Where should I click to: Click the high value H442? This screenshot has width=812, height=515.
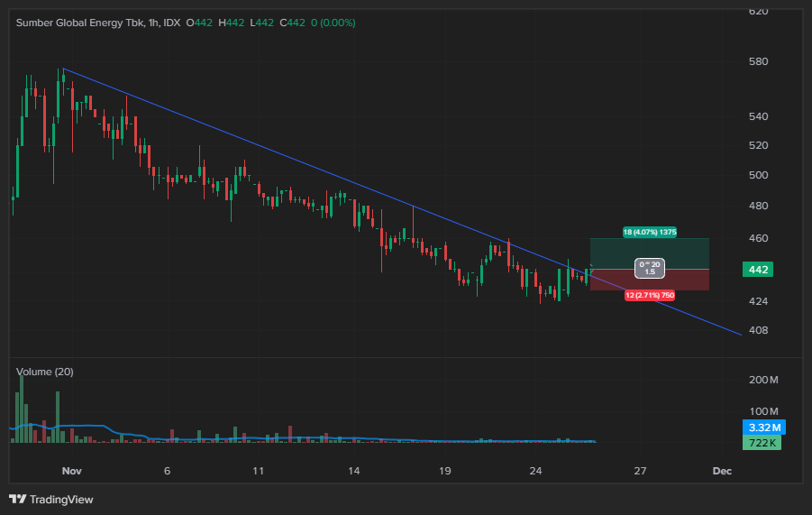click(x=231, y=23)
